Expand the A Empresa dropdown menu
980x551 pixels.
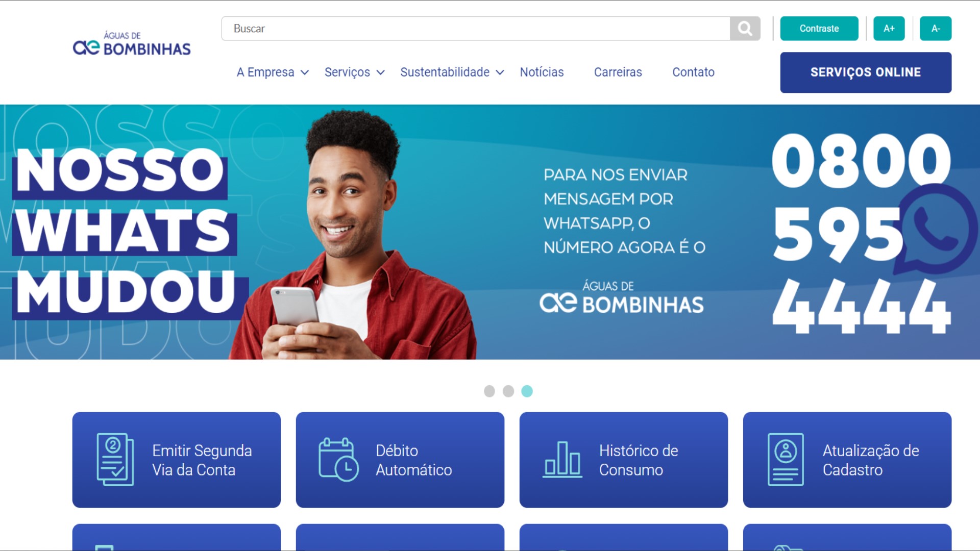273,72
